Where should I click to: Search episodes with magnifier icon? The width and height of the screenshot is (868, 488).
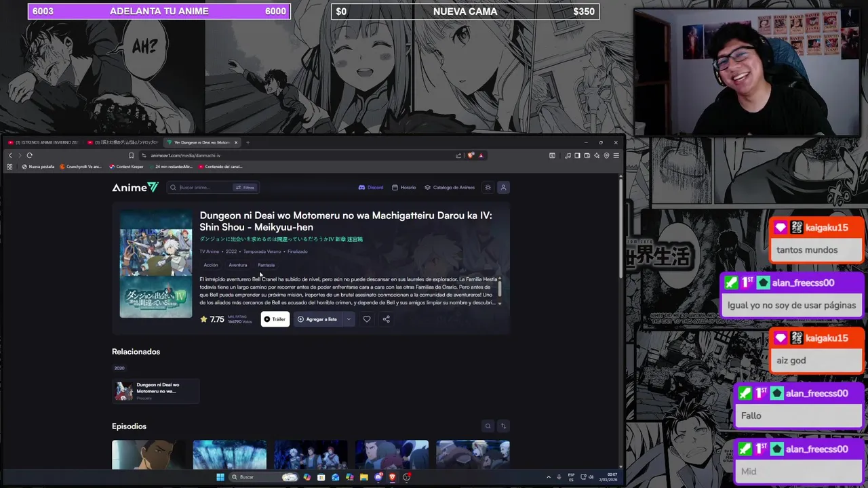[488, 426]
